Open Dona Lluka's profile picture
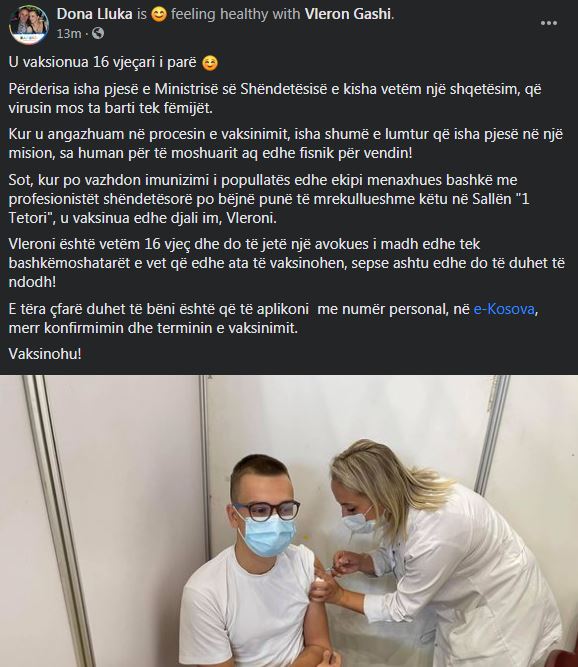The width and height of the screenshot is (578, 667). click(x=29, y=24)
